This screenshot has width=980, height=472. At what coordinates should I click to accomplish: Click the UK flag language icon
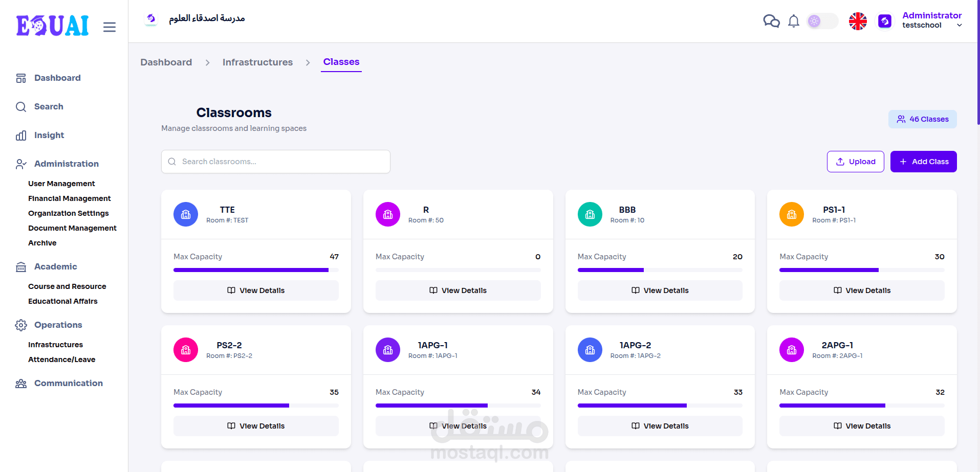pos(858,21)
